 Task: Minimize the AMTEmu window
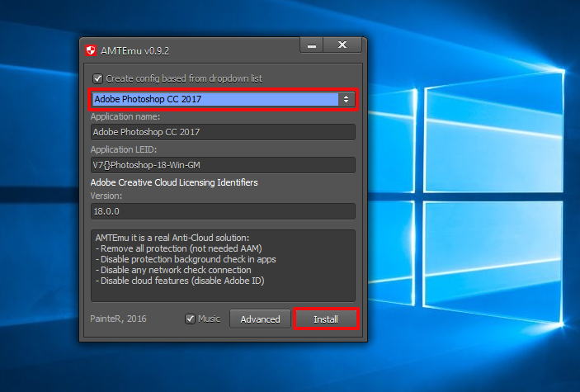click(x=312, y=45)
